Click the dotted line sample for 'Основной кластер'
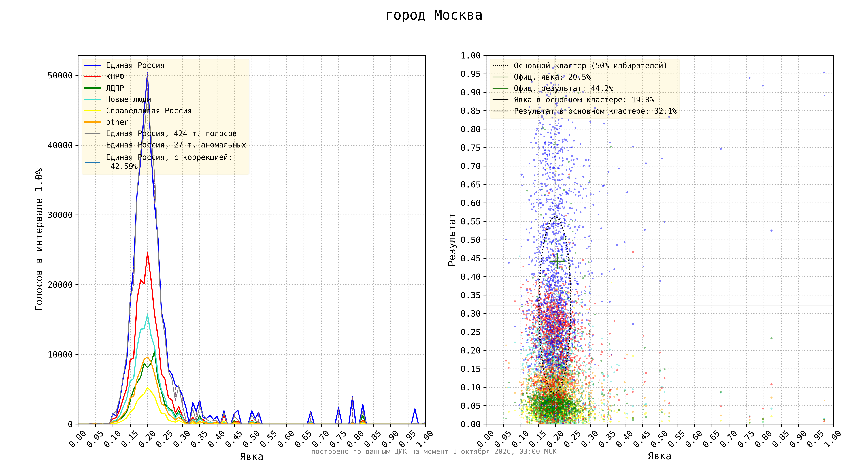Viewport: 868px width, 461px height. click(x=500, y=66)
